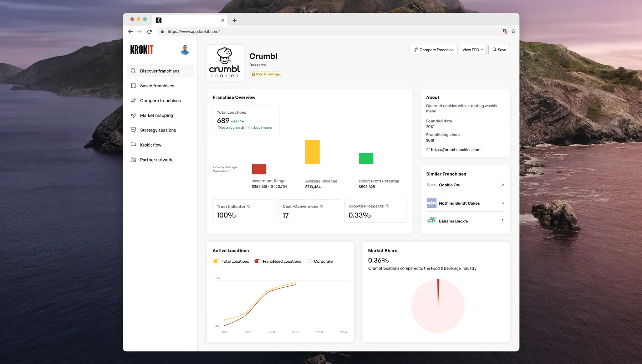Click the Krokit tab favicon

coord(159,20)
